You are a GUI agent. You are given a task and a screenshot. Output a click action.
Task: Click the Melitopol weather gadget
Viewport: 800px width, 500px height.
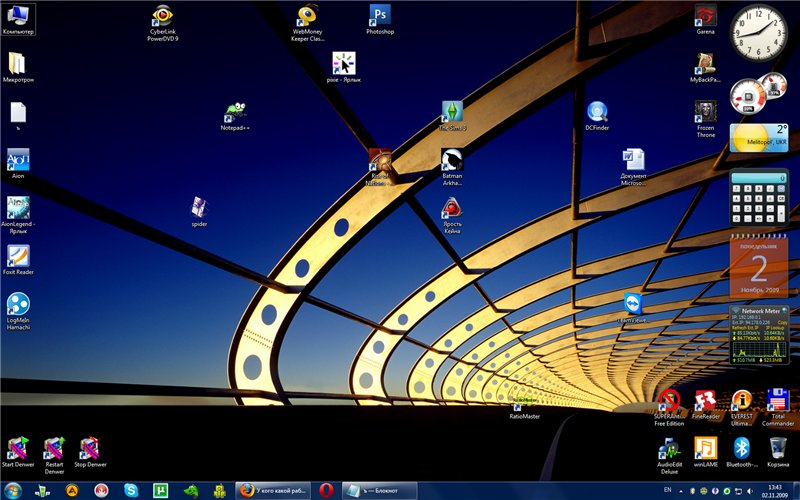pyautogui.click(x=759, y=138)
